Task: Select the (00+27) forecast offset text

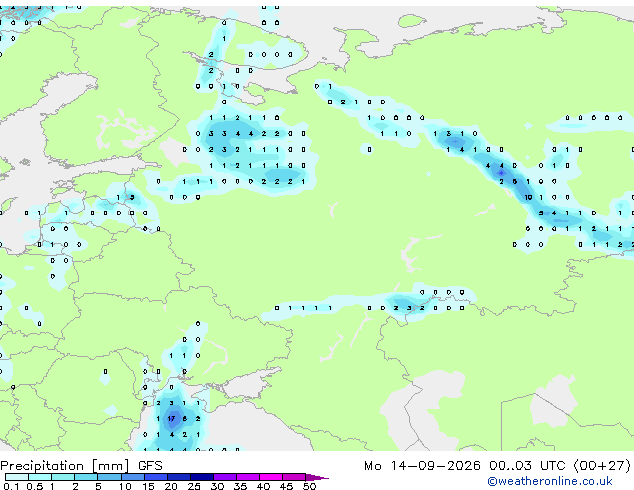Action: (x=602, y=466)
